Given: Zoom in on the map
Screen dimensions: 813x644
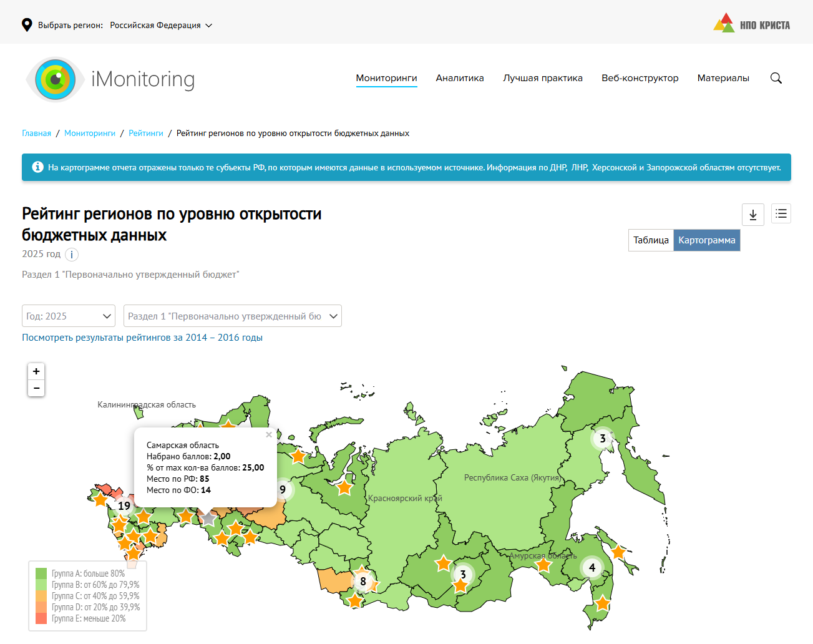Looking at the screenshot, I should [36, 371].
